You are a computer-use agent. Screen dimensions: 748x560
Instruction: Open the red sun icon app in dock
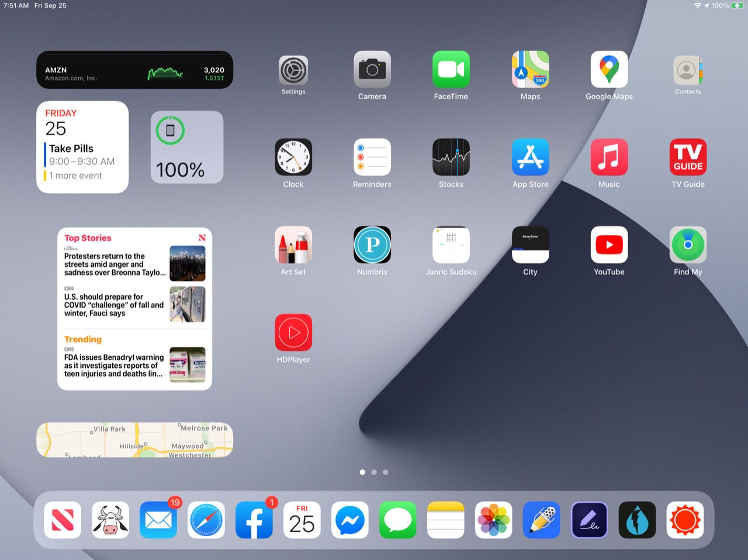point(685,520)
